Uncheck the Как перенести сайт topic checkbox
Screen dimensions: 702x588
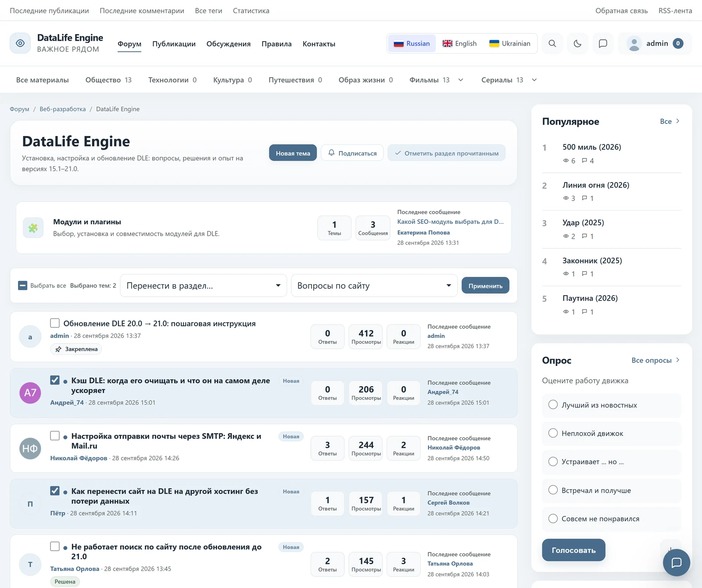55,491
